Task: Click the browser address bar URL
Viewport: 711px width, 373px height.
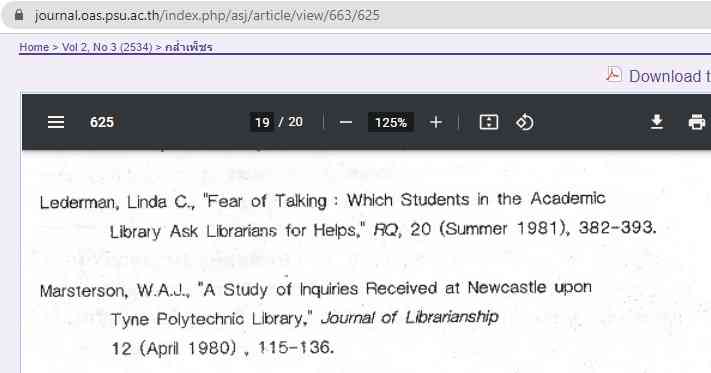Action: (x=207, y=15)
